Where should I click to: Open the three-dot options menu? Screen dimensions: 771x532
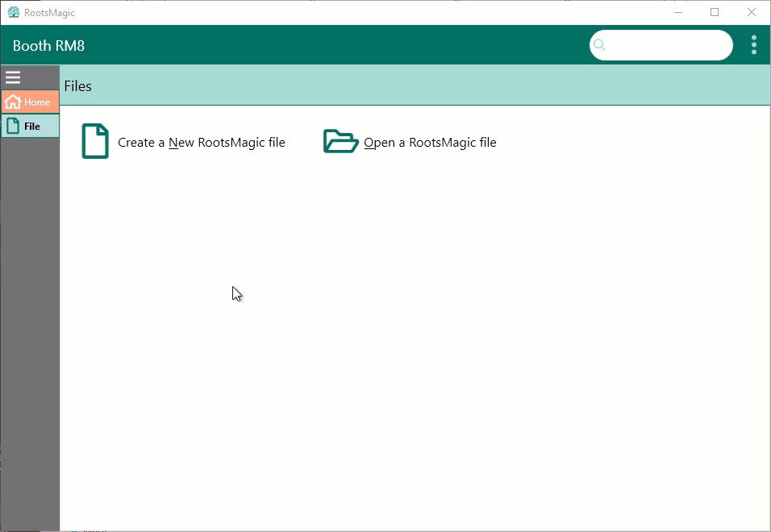754,44
